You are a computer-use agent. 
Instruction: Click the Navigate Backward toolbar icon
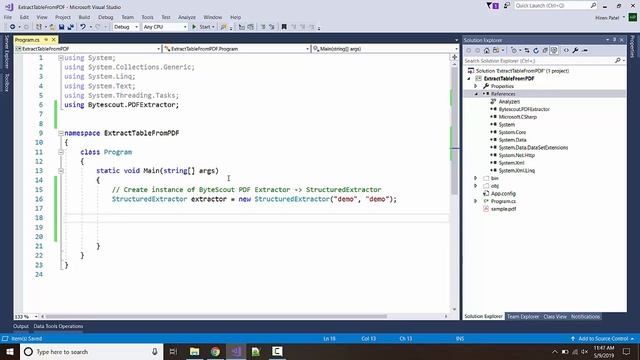pyautogui.click(x=12, y=27)
